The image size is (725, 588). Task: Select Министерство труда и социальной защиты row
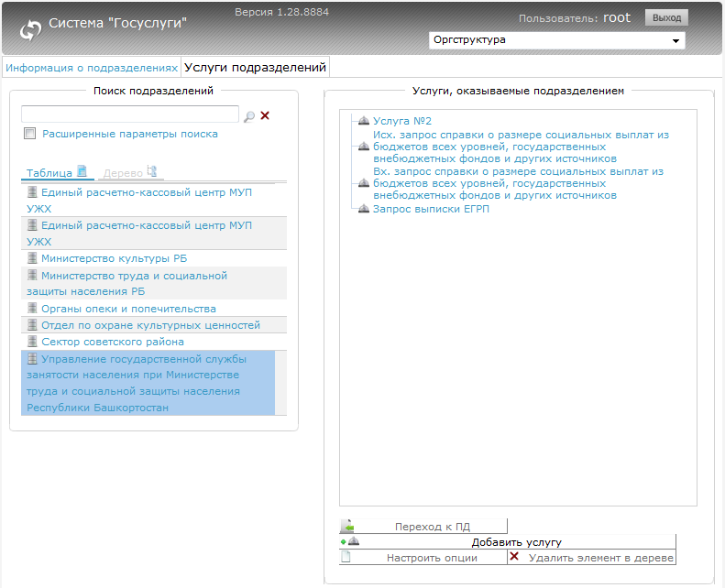coord(154,283)
